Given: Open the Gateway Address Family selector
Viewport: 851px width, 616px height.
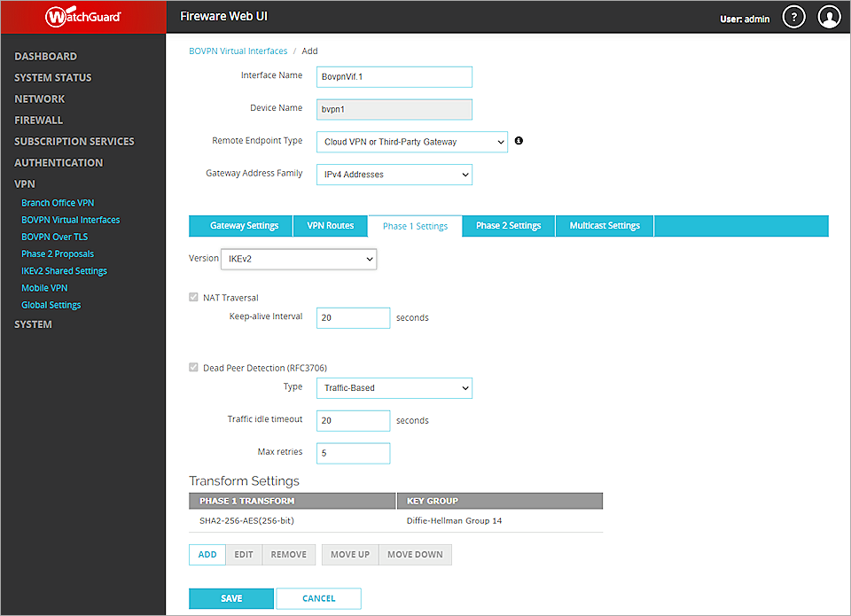Looking at the screenshot, I should (x=394, y=174).
